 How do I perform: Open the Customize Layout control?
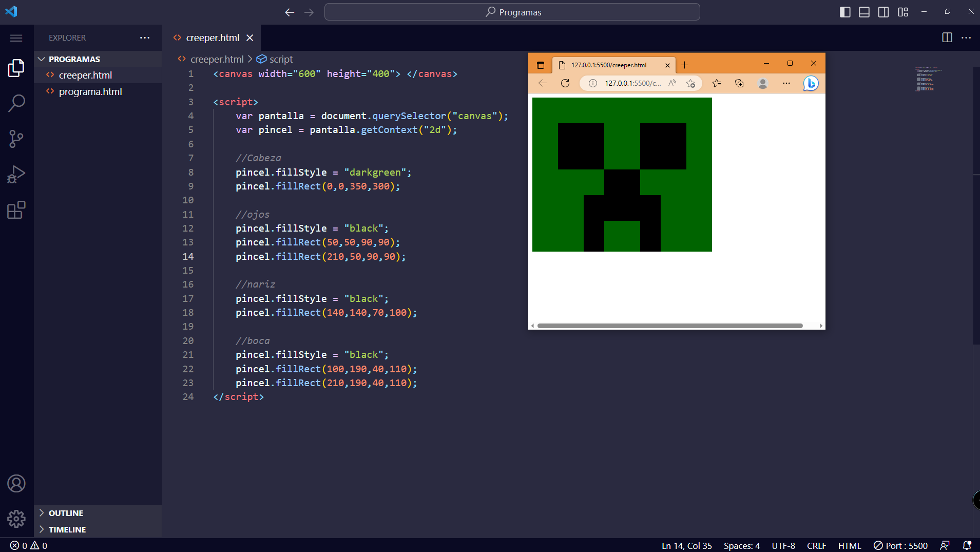click(x=903, y=12)
